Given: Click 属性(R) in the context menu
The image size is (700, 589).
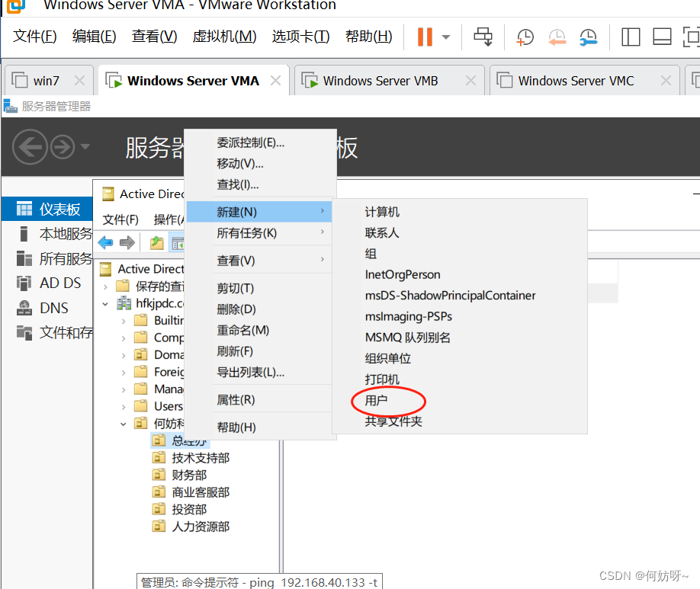Looking at the screenshot, I should pyautogui.click(x=236, y=400).
